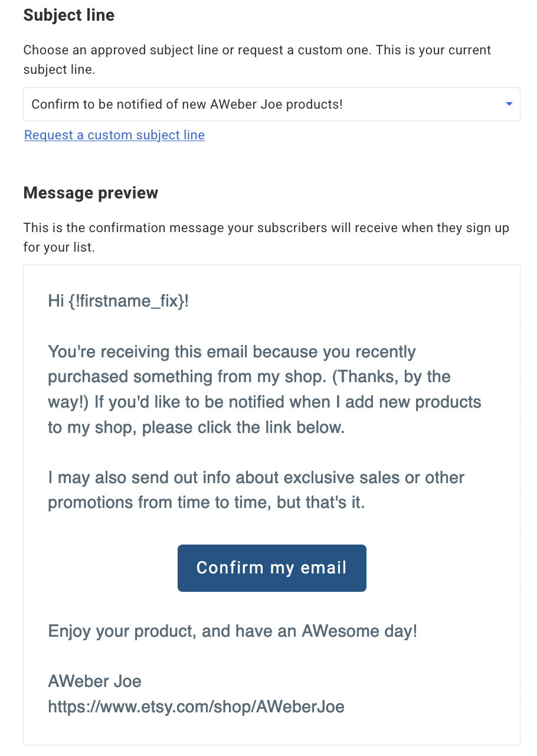537x756 pixels.
Task: Click the etsy.com URL at the message bottom
Action: tap(195, 706)
